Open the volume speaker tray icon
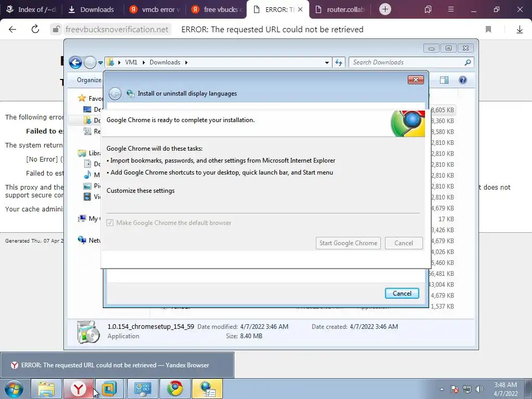 [480, 389]
